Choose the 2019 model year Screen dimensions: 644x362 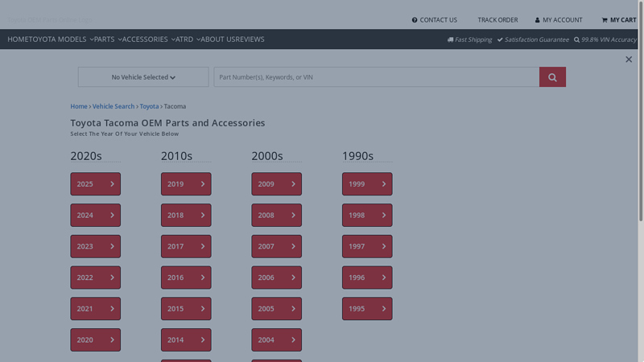tap(186, 184)
